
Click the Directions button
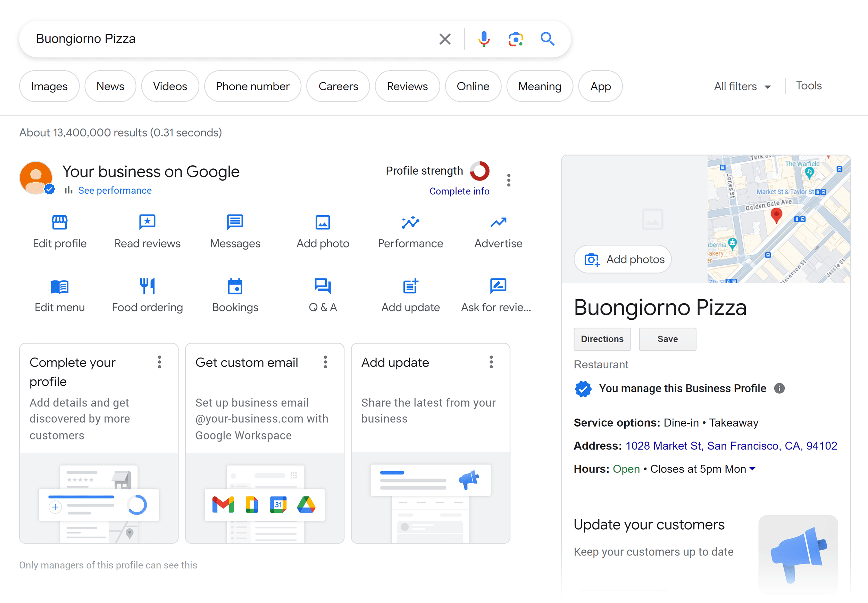[602, 339]
